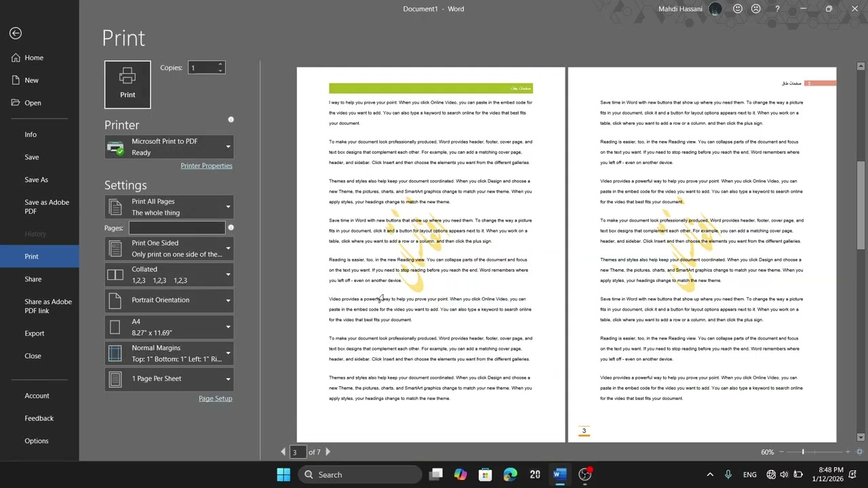Click the Home house icon
This screenshot has width=868, height=488.
coord(16,58)
